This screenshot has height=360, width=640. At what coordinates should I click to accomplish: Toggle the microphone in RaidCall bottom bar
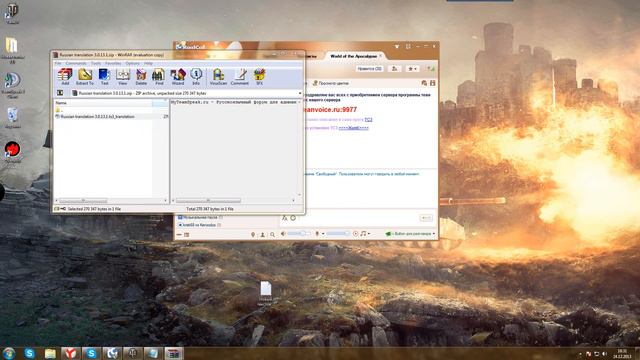tap(317, 234)
